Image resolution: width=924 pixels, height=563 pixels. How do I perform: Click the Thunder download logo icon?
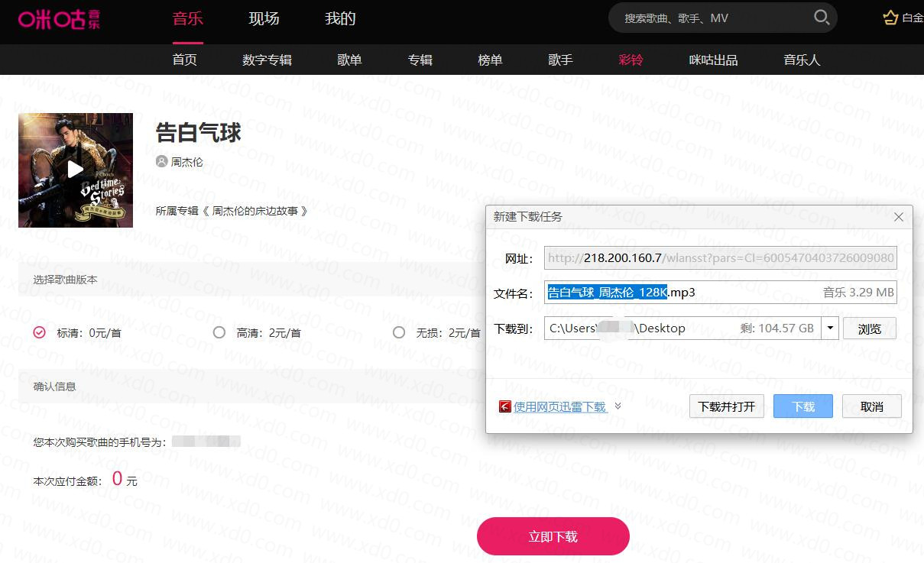(x=504, y=406)
